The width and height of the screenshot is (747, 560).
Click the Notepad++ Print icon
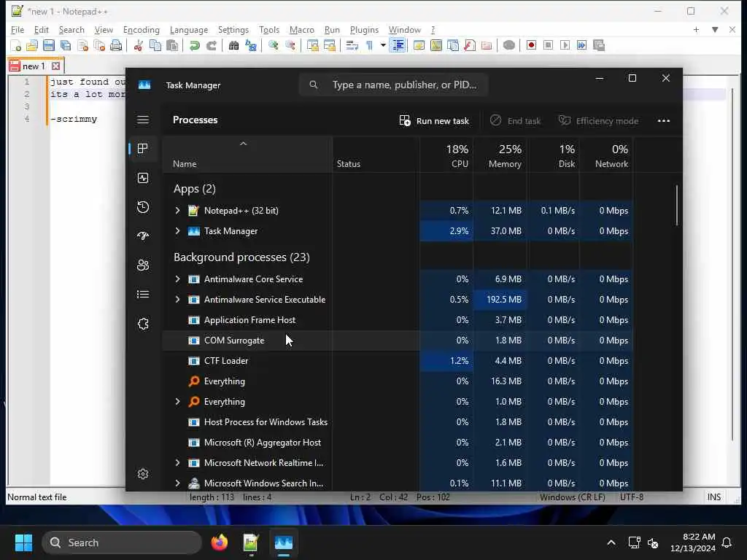click(x=116, y=45)
